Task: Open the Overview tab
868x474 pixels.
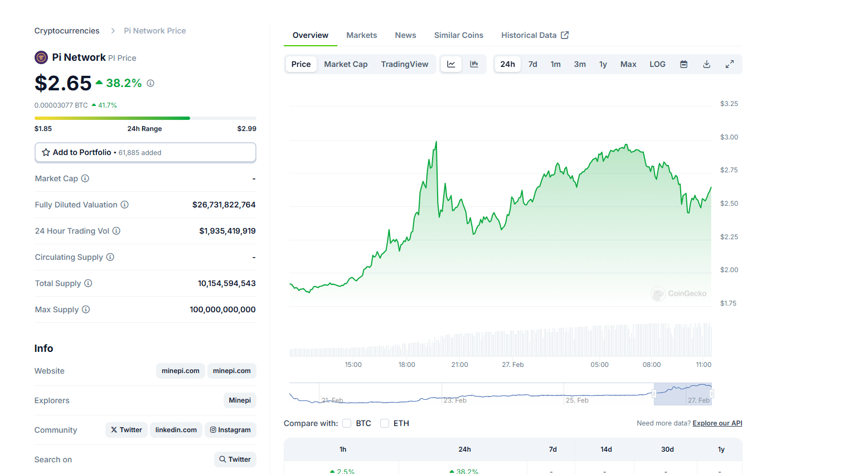Action: (x=311, y=35)
